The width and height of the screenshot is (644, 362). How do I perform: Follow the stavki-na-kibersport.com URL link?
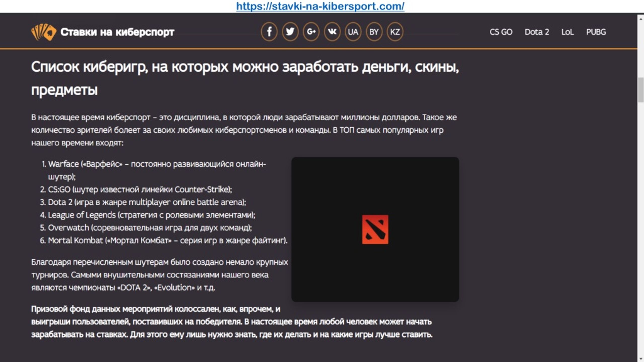(320, 6)
